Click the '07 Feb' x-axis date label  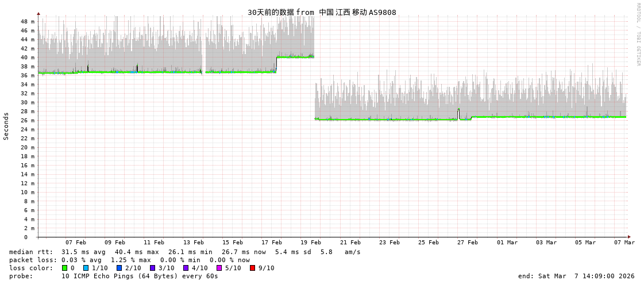click(x=76, y=243)
